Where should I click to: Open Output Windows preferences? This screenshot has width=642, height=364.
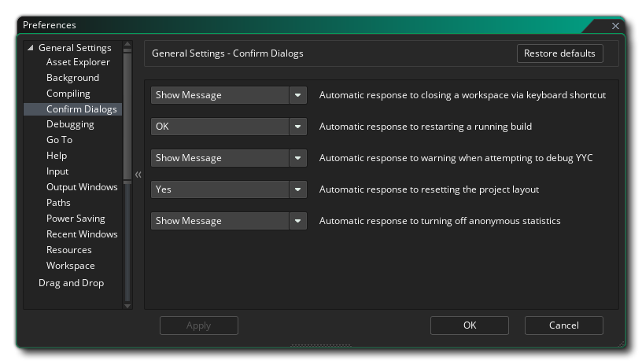tap(82, 187)
